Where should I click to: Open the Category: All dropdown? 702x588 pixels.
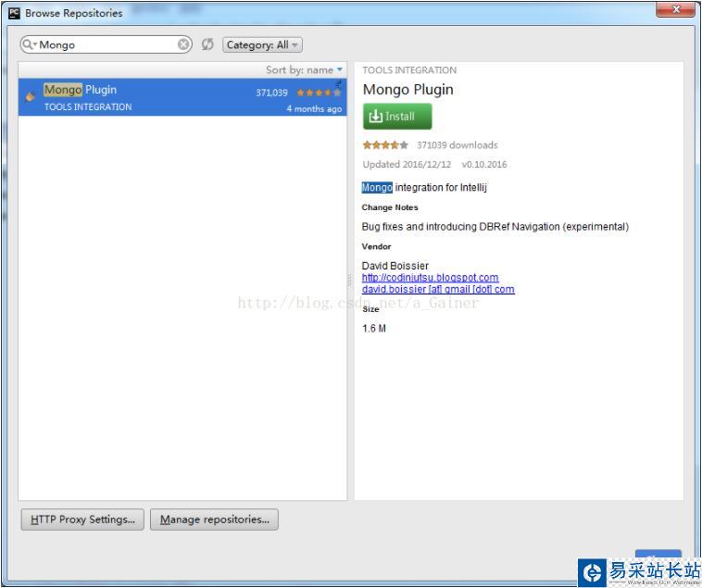point(262,44)
